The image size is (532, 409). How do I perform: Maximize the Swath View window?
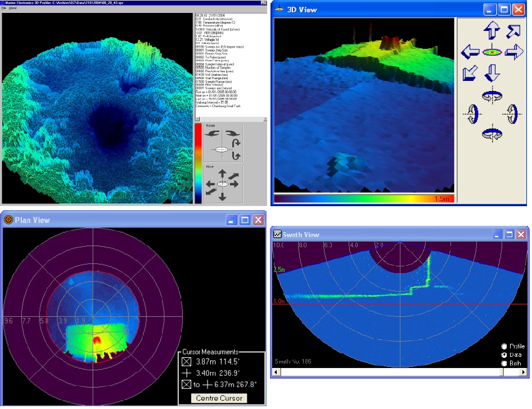point(510,234)
